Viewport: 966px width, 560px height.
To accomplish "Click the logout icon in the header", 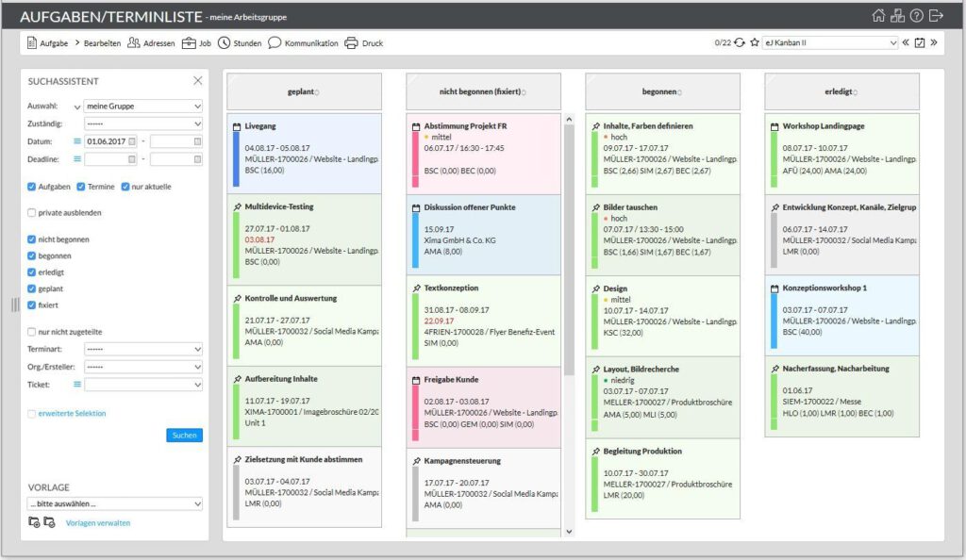I will point(936,15).
